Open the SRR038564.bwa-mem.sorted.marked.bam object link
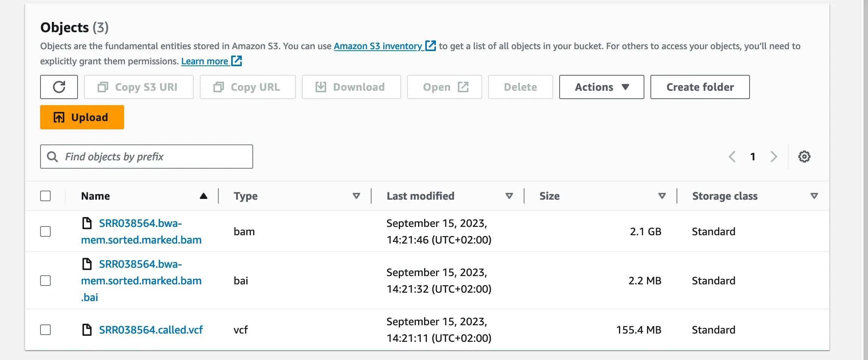This screenshot has width=868, height=360. pos(141,231)
